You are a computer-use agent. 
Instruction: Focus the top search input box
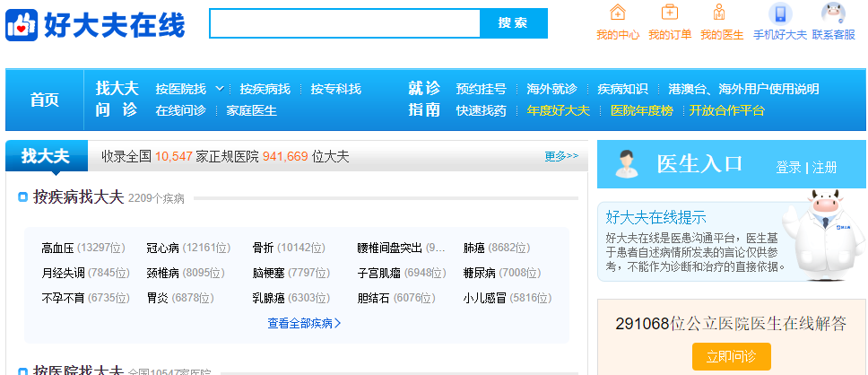tap(344, 23)
